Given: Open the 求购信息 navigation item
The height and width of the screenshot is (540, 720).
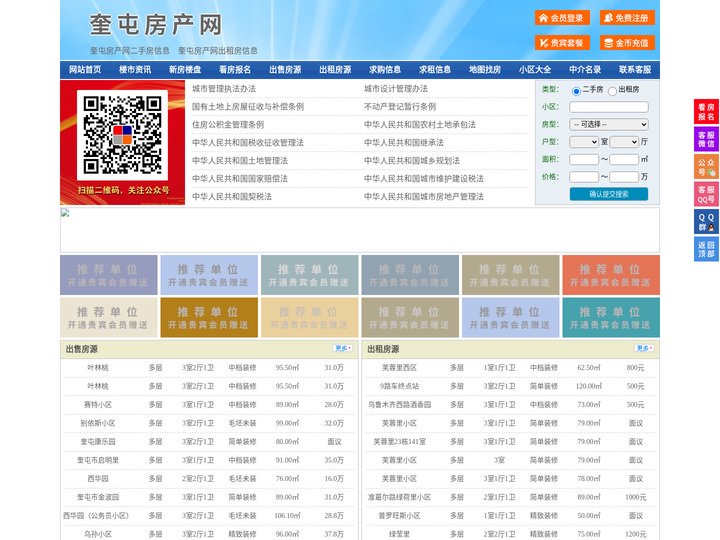Looking at the screenshot, I should pos(385,70).
